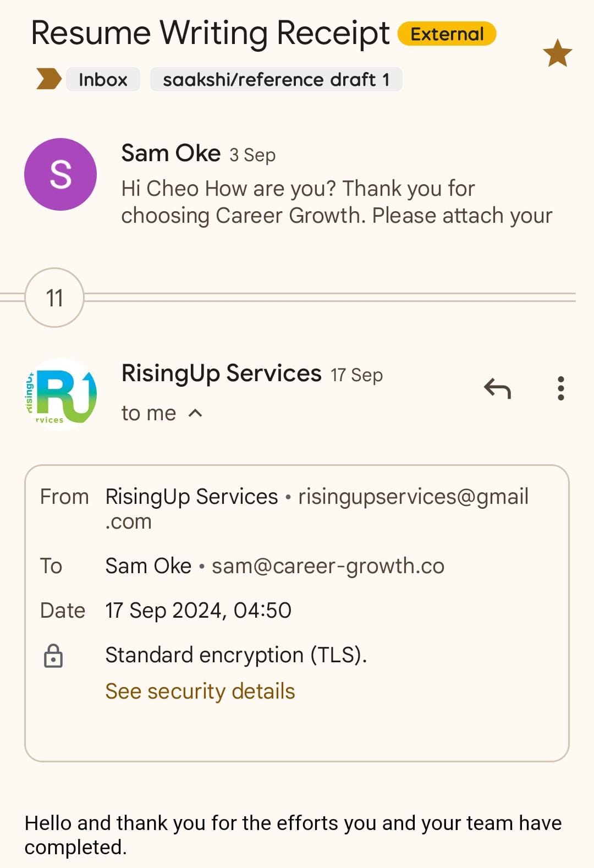The width and height of the screenshot is (594, 868).
Task: Tap the risingupservices@gmail.com sender address
Action: 413,497
